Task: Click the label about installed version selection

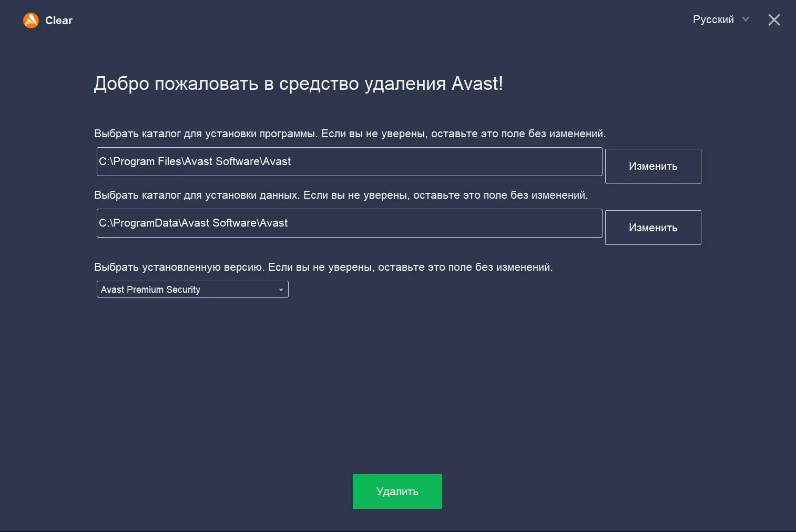Action: tap(323, 267)
